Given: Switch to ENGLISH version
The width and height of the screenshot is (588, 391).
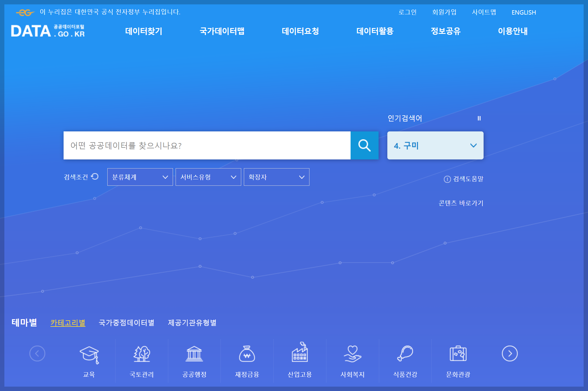Looking at the screenshot, I should [x=524, y=12].
